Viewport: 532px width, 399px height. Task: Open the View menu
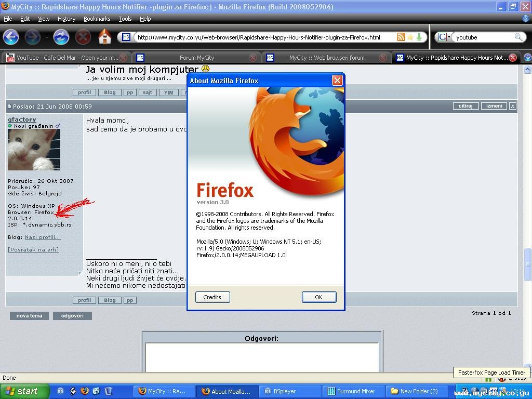click(44, 19)
